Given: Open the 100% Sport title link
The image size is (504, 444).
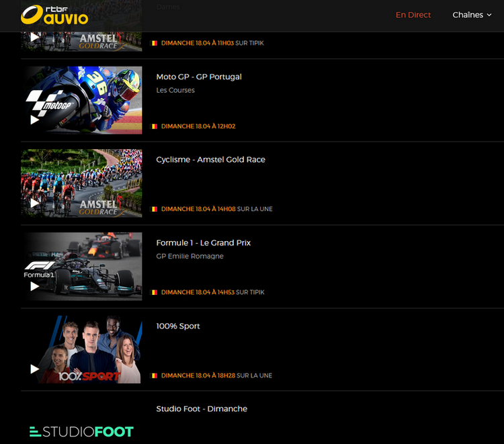Looking at the screenshot, I should pyautogui.click(x=178, y=326).
